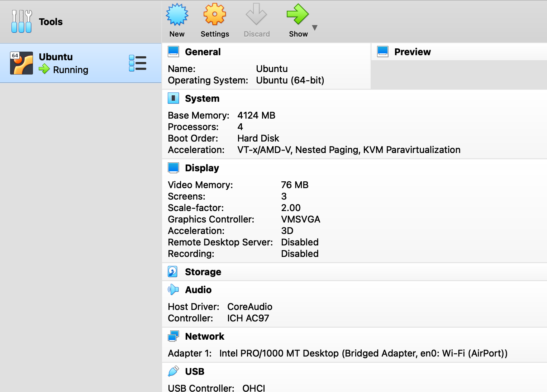
Task: Click the Tools label
Action: click(51, 22)
